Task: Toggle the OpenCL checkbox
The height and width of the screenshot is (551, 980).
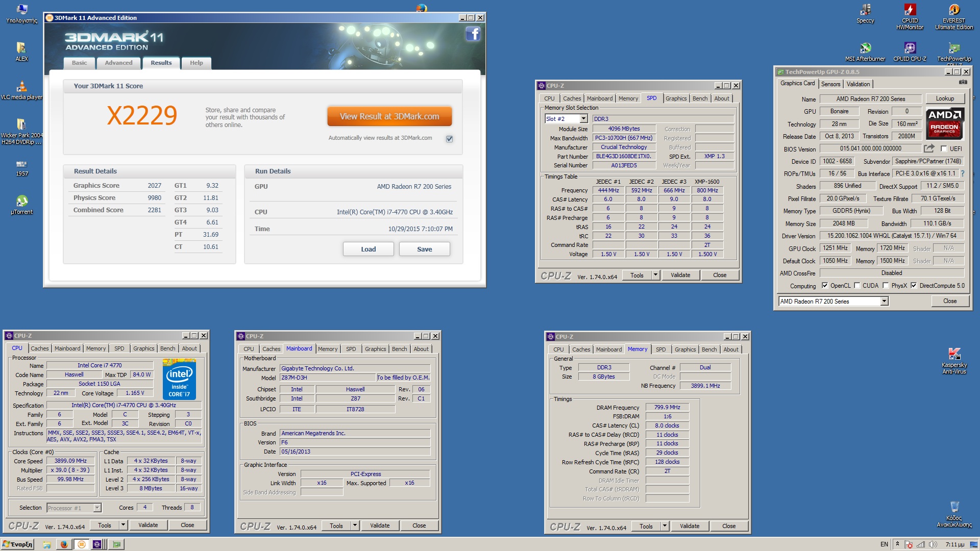Action: click(825, 286)
